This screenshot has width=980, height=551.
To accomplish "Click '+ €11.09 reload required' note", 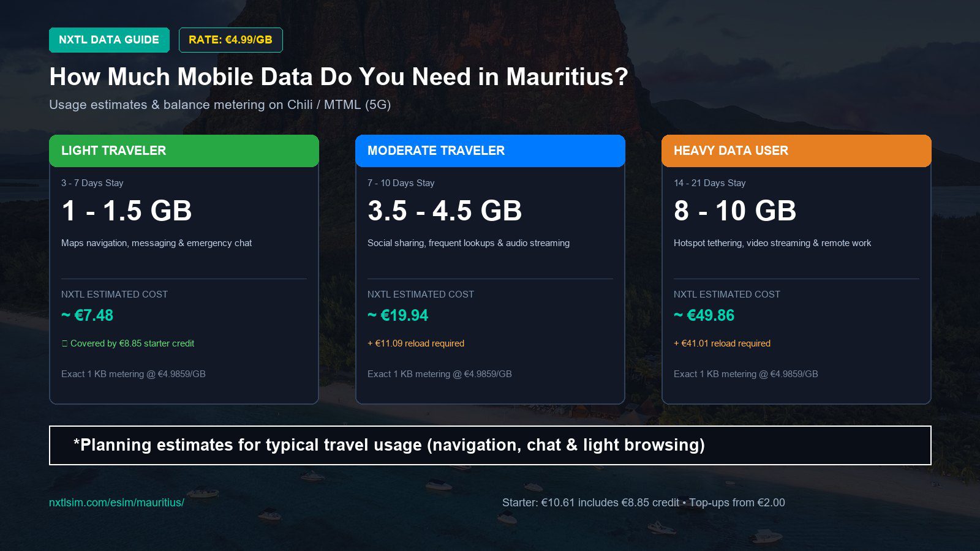I will click(x=416, y=343).
